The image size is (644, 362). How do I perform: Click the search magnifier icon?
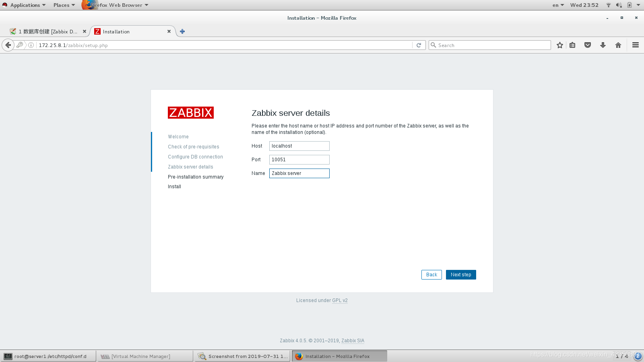[433, 45]
